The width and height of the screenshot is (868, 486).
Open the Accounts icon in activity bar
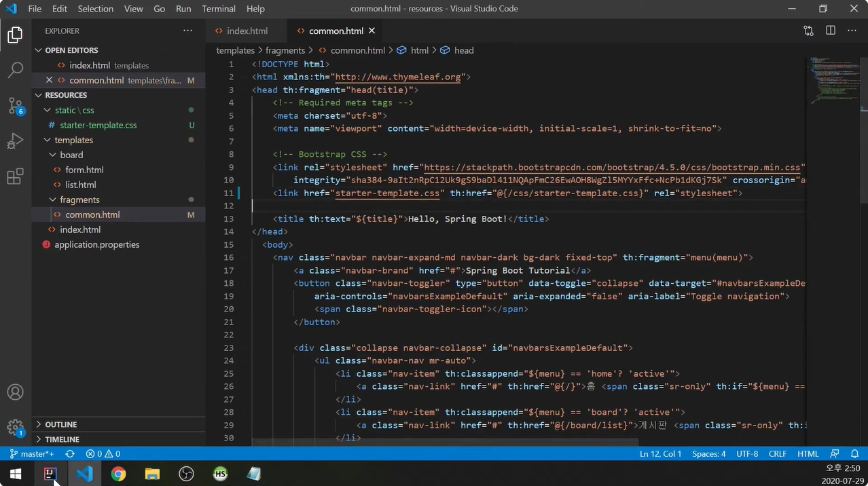[15, 392]
